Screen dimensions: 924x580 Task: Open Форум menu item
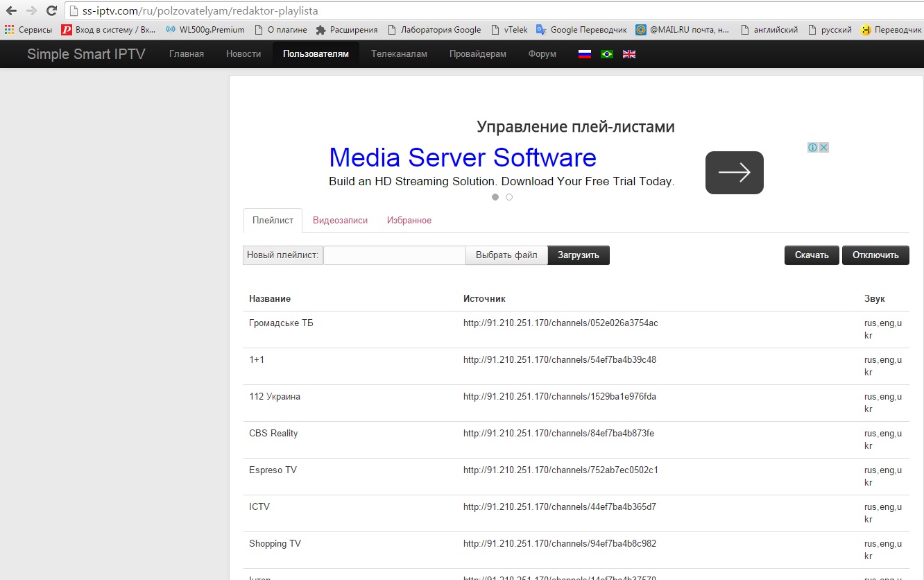[542, 54]
